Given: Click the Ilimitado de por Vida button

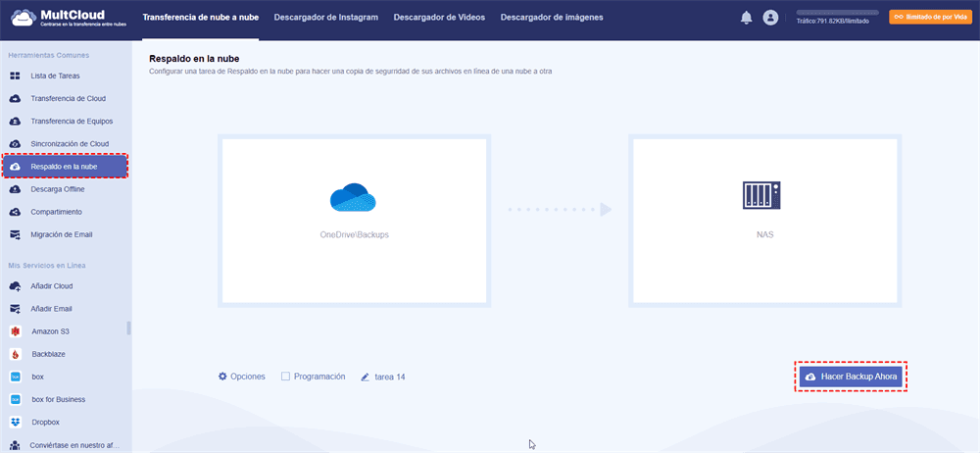Looking at the screenshot, I should click(x=931, y=17).
